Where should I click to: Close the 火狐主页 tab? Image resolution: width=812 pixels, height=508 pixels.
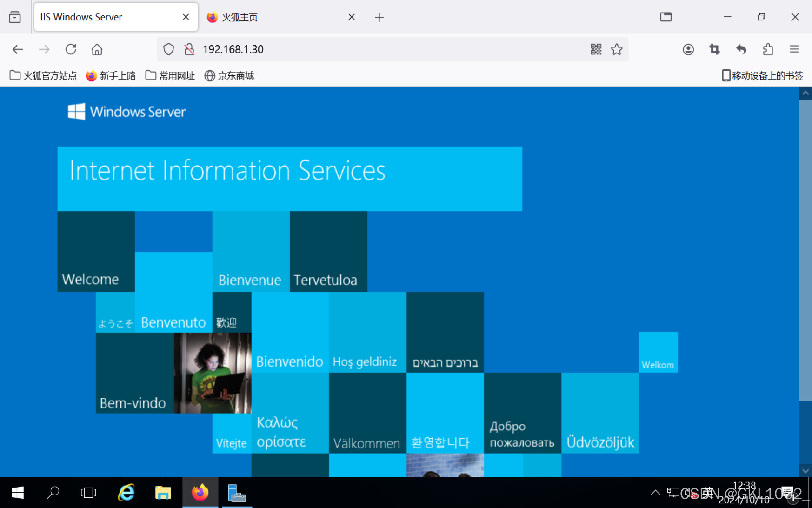(x=352, y=17)
